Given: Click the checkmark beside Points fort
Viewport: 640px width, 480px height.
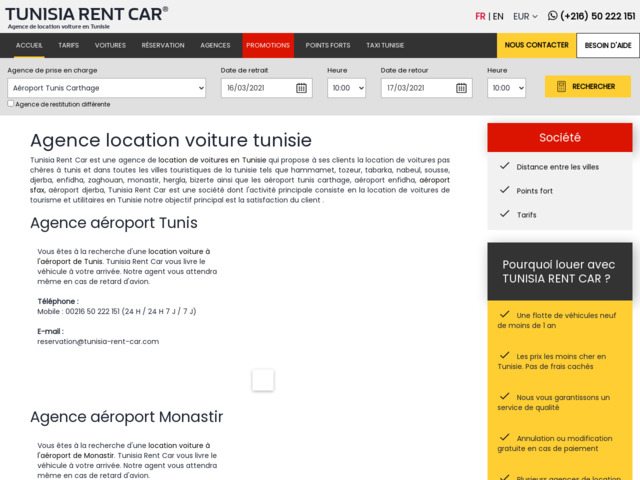Looking at the screenshot, I should pyautogui.click(x=504, y=190).
